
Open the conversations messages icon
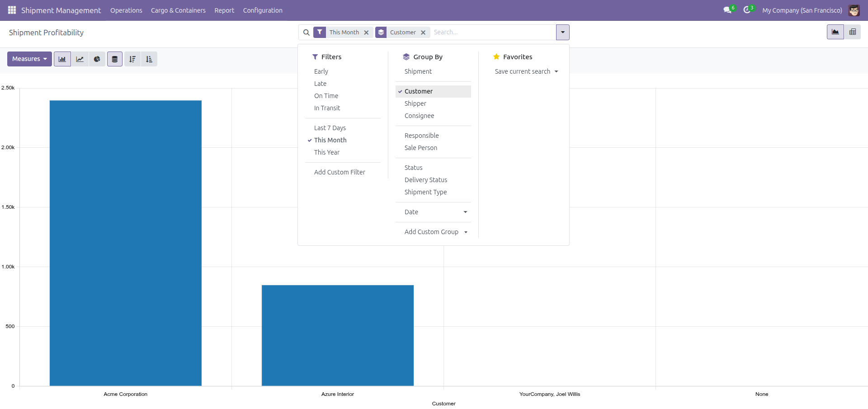click(x=727, y=10)
